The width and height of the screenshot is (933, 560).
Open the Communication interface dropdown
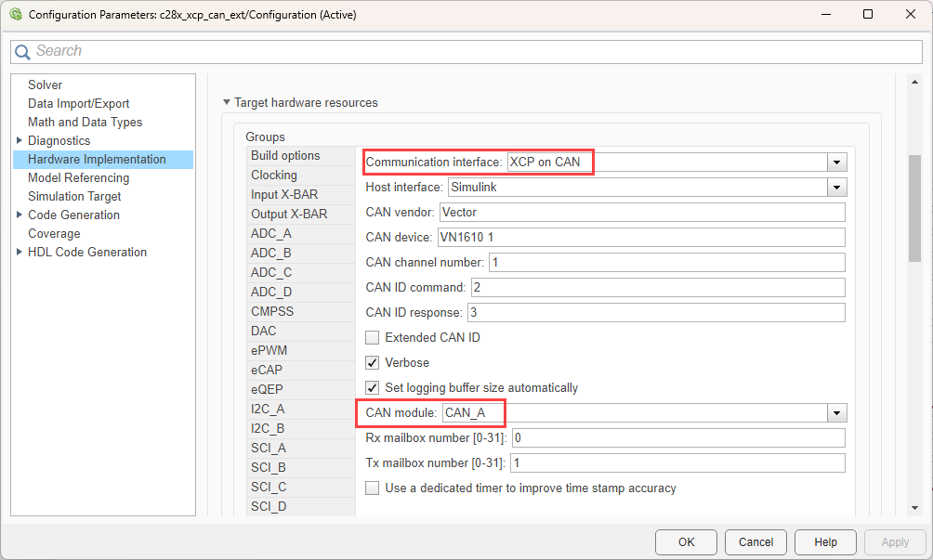[x=837, y=163]
